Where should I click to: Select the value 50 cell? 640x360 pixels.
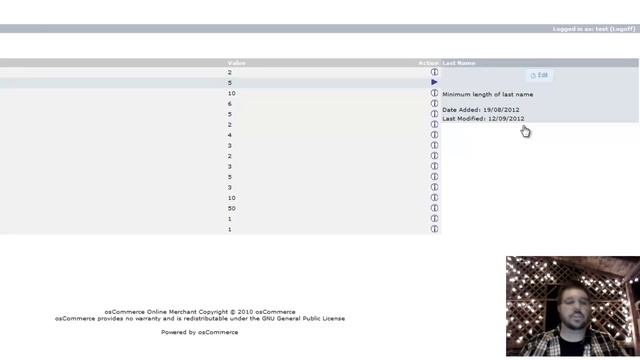(231, 208)
